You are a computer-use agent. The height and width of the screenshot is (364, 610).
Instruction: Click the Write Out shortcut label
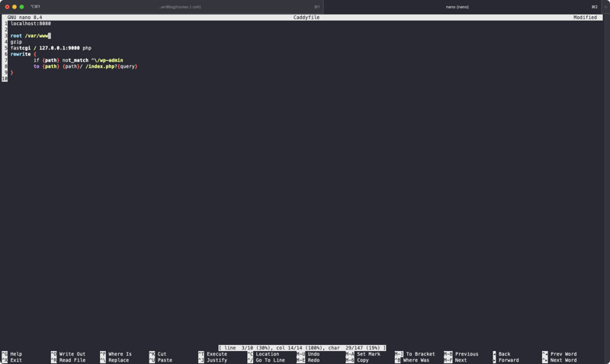[72, 354]
